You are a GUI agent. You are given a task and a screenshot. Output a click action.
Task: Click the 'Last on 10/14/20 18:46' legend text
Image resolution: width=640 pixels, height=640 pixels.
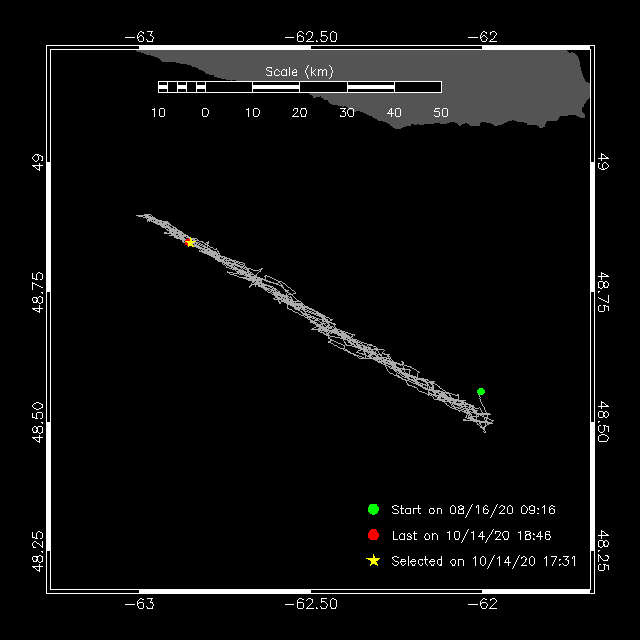[471, 536]
